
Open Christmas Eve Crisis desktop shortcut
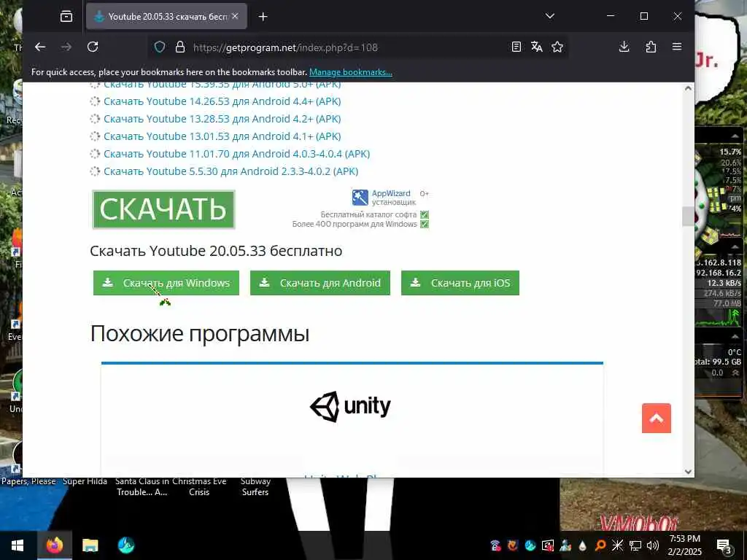pos(199,486)
